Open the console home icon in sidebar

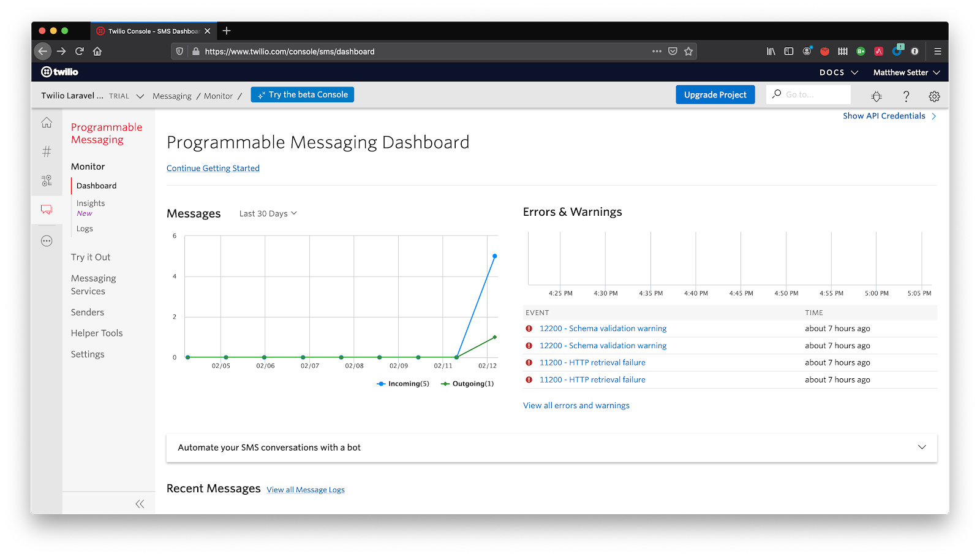point(47,123)
